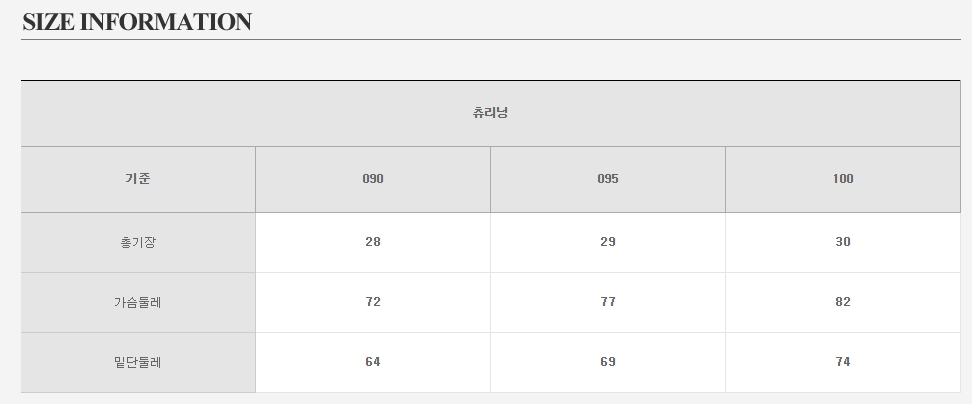Select the 095 size column header
972x404 pixels.
pyautogui.click(x=608, y=179)
